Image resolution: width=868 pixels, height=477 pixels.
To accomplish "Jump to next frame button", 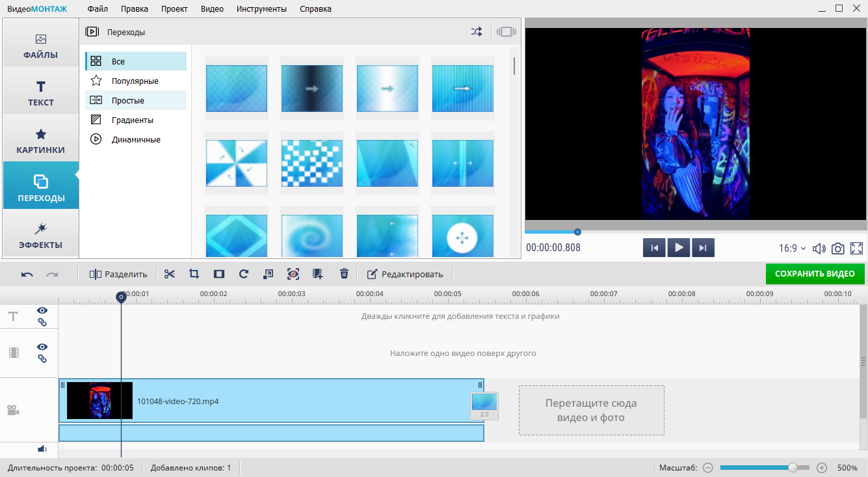I will tap(704, 248).
